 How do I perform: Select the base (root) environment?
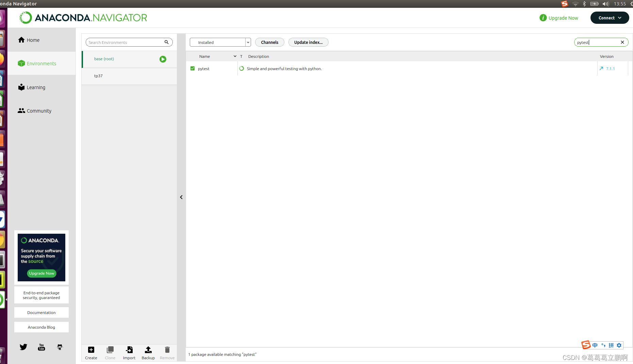pos(129,59)
